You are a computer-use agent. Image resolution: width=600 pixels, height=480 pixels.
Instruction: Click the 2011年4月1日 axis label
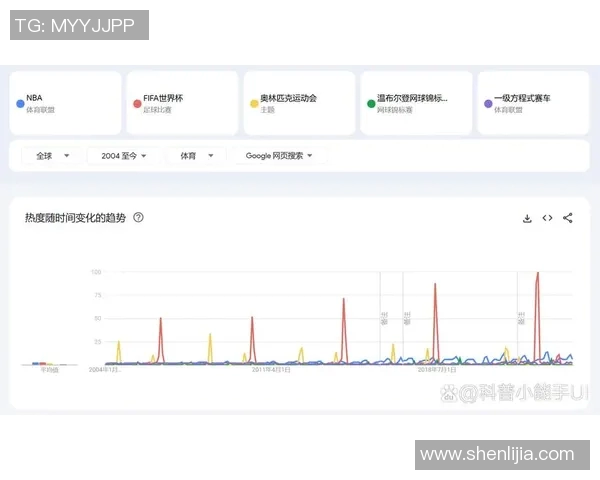coord(271,370)
